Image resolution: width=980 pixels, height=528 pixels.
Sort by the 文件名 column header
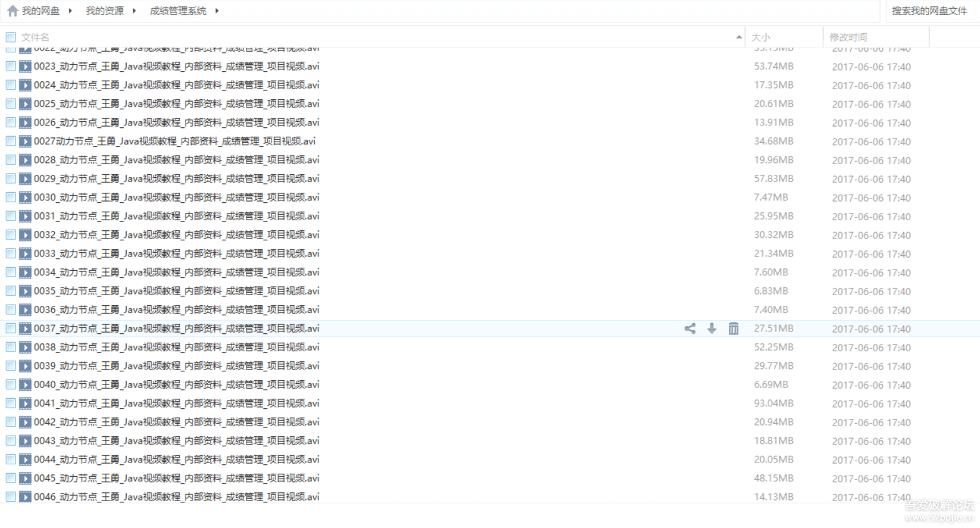35,37
